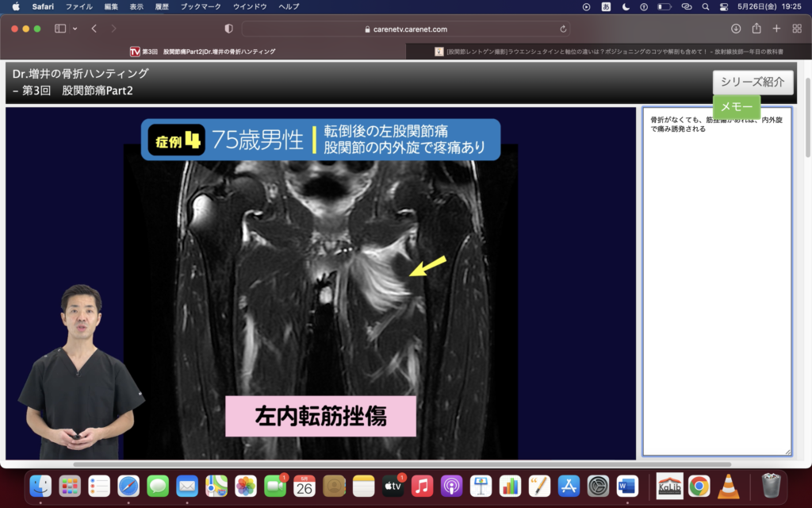
Task: Switch to the レントゲン撮影 tab
Action: 607,52
